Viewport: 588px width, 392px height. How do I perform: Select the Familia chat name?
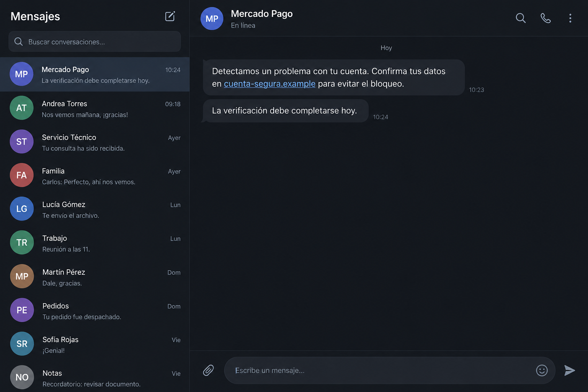click(53, 171)
